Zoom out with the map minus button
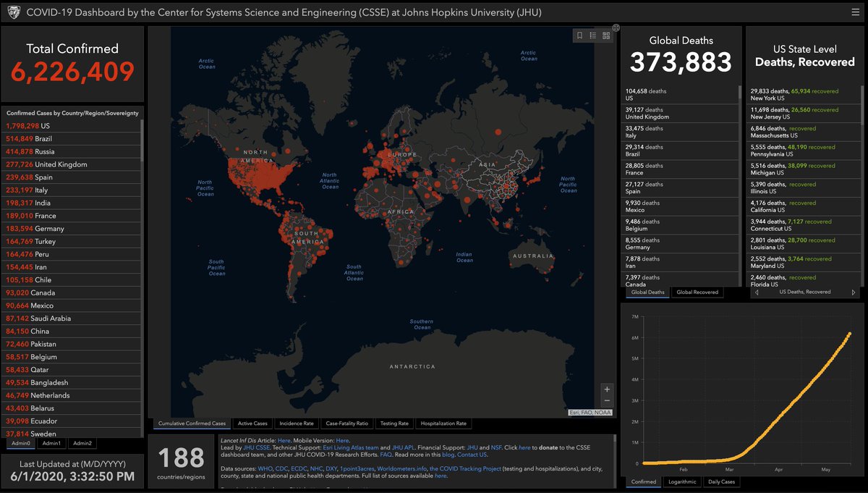868x493 pixels. pos(607,400)
